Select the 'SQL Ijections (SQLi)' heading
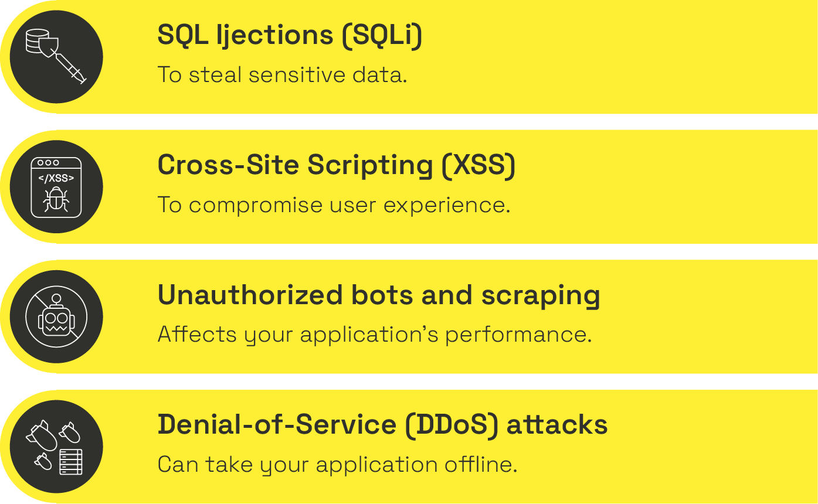Screen dimensions: 818x504 tap(290, 36)
